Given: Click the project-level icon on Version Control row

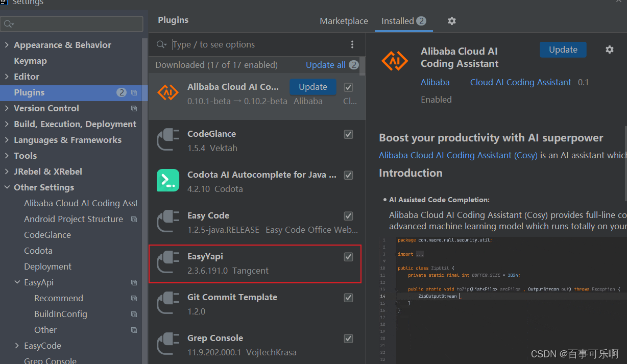Looking at the screenshot, I should (x=134, y=109).
